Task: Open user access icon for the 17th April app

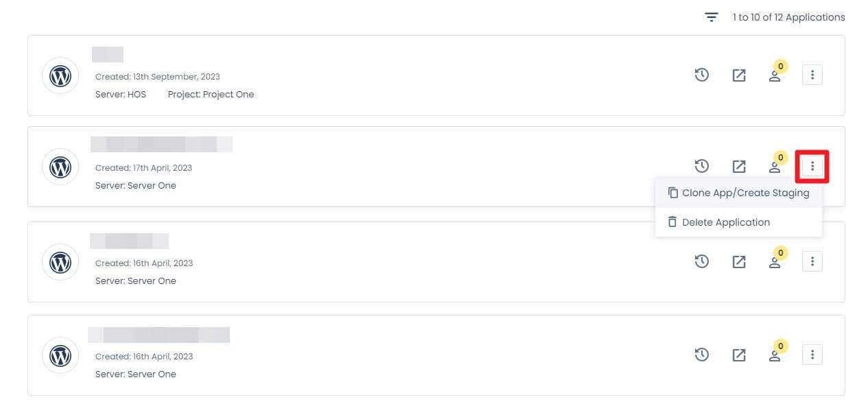Action: (x=775, y=167)
